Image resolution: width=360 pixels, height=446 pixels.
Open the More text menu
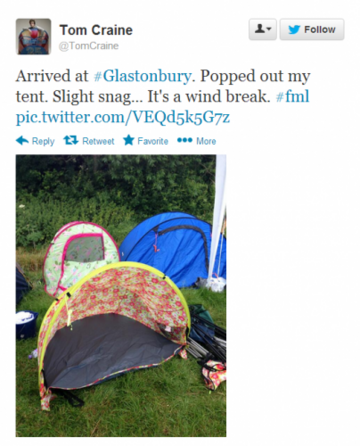pyautogui.click(x=206, y=141)
